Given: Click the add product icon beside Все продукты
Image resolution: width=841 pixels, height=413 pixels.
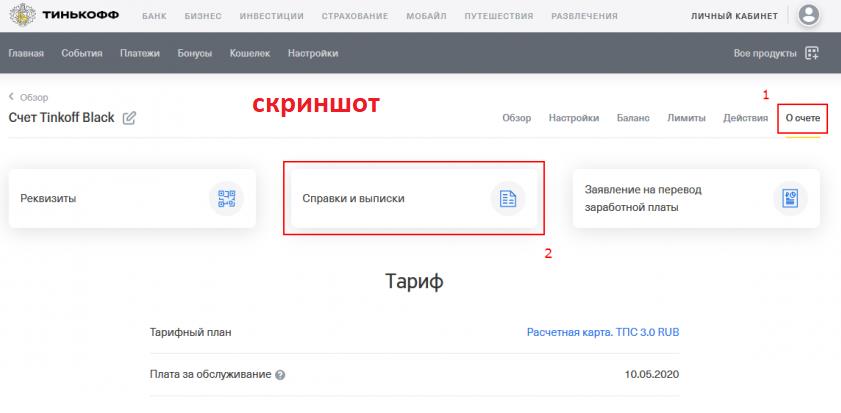Looking at the screenshot, I should [812, 53].
